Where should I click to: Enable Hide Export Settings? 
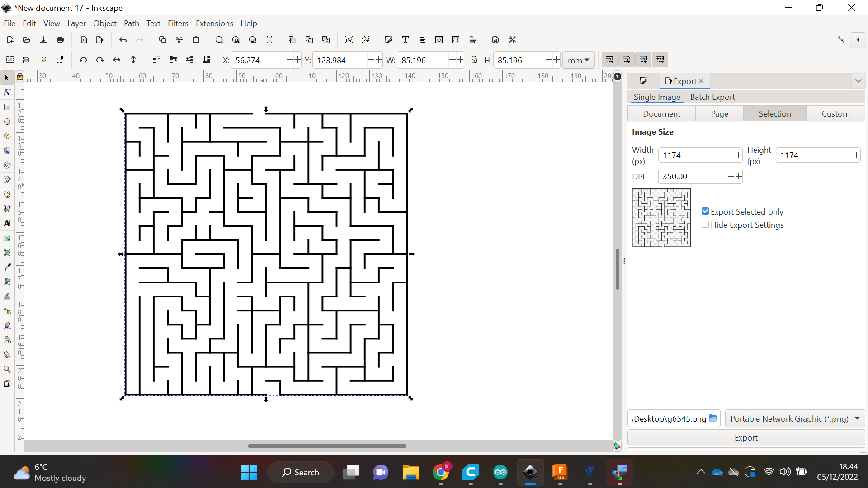pyautogui.click(x=706, y=224)
